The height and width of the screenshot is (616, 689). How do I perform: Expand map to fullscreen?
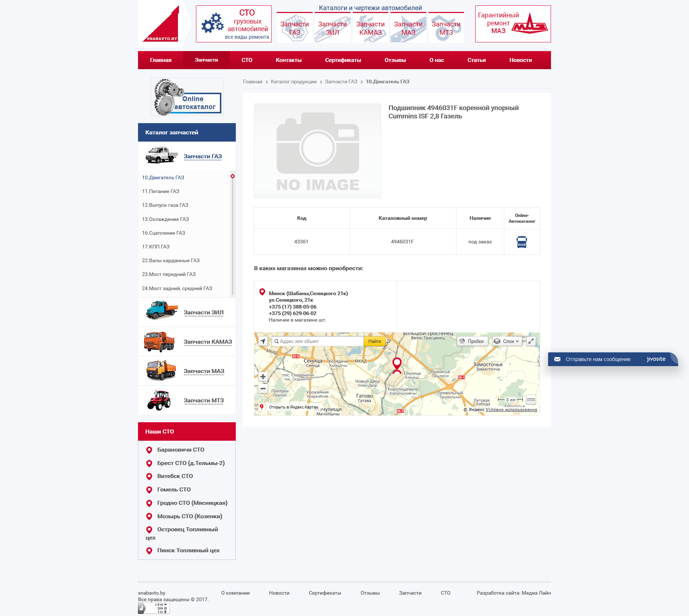531,341
